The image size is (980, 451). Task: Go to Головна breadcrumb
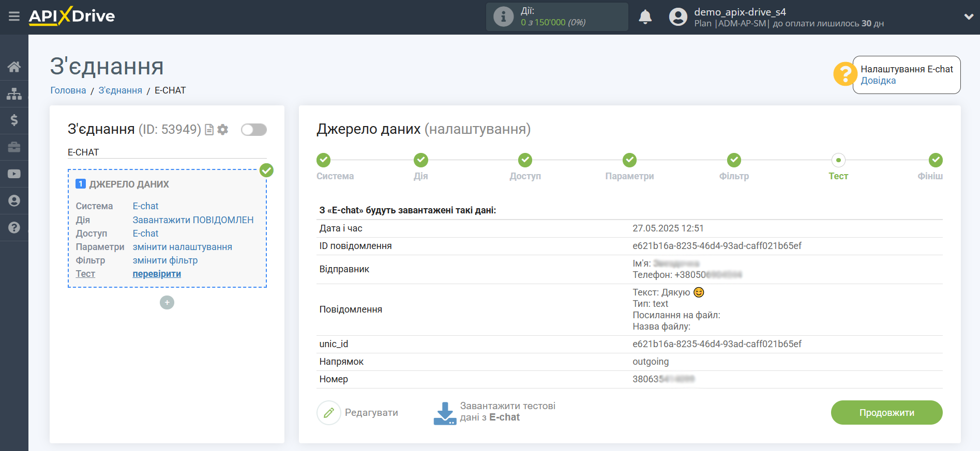tap(68, 90)
